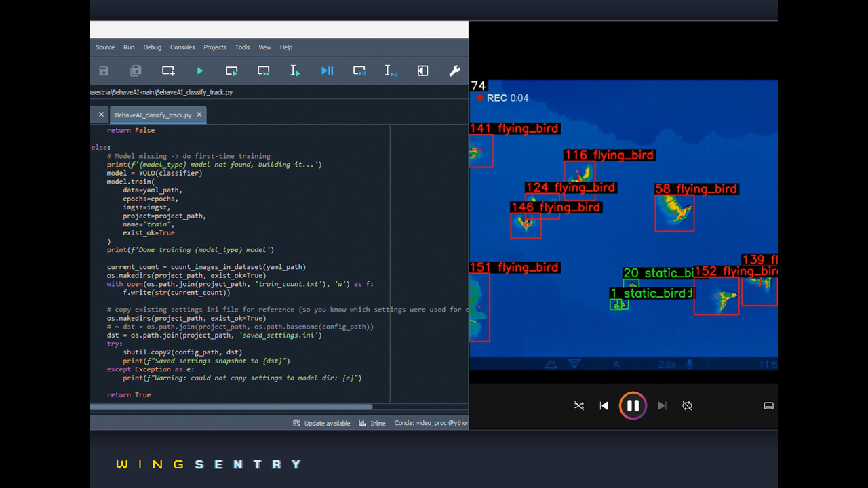The width and height of the screenshot is (868, 488).
Task: Open the View menu
Action: 264,47
